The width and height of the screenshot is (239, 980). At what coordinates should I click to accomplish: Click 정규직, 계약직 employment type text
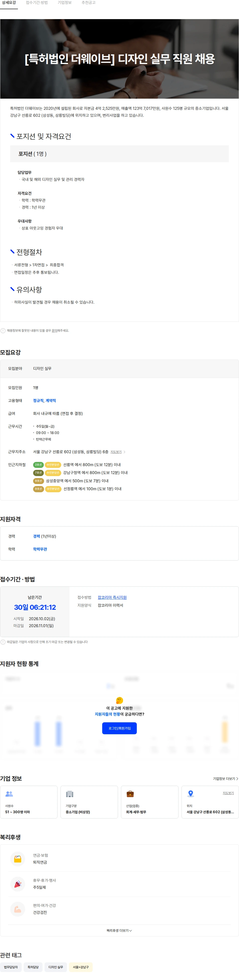pyautogui.click(x=44, y=401)
